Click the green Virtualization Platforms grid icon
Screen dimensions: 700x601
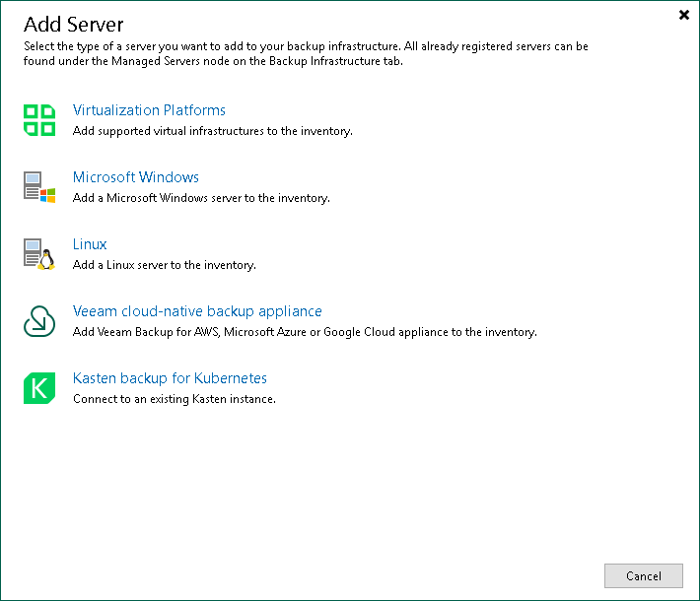click(x=39, y=120)
